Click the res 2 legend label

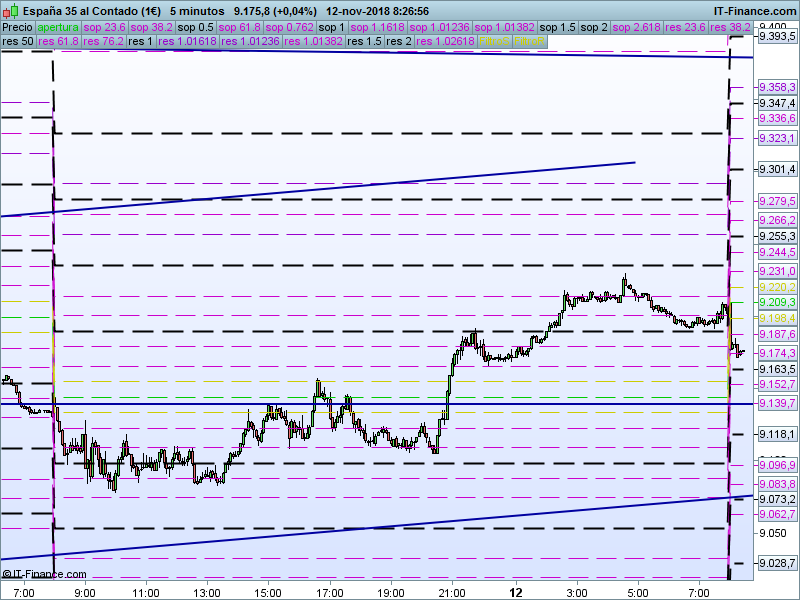coord(398,41)
